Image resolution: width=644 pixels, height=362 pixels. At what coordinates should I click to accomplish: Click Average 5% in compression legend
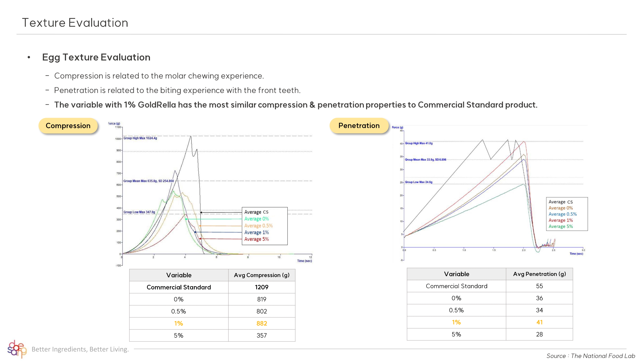pyautogui.click(x=256, y=239)
